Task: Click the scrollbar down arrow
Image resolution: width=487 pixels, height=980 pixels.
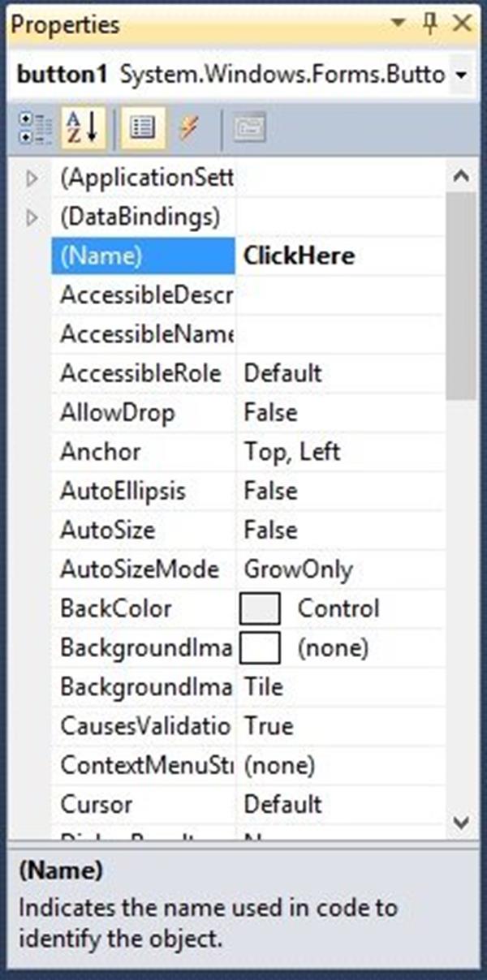Action: (460, 823)
